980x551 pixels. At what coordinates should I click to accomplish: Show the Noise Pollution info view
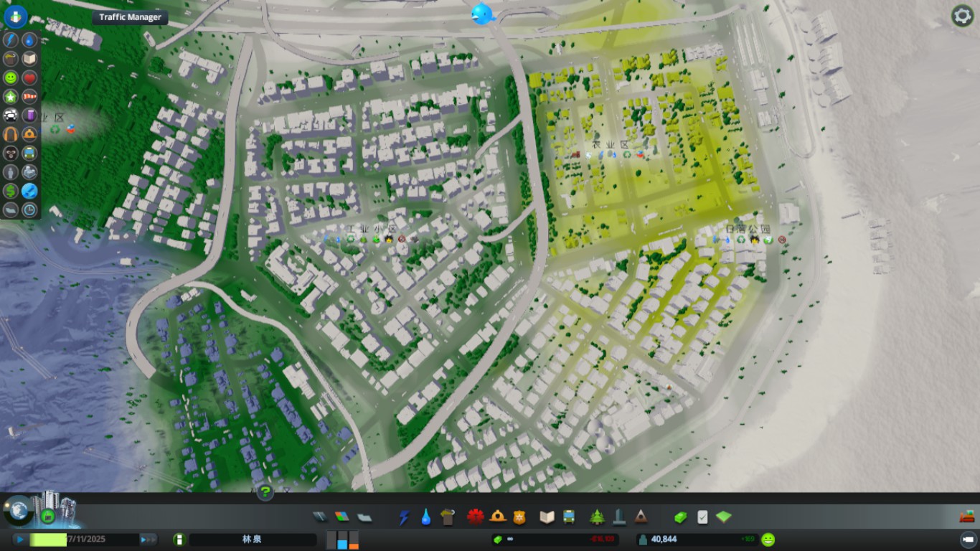pos(10,134)
